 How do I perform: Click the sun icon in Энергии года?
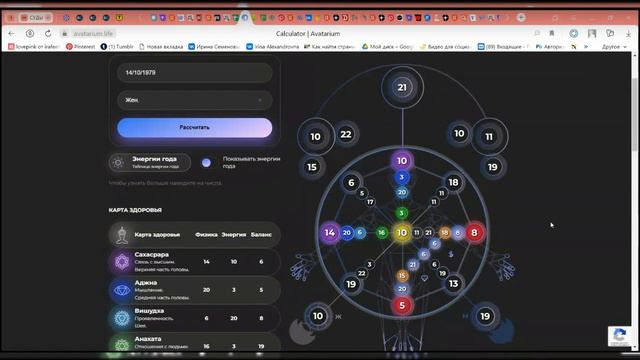(x=118, y=162)
